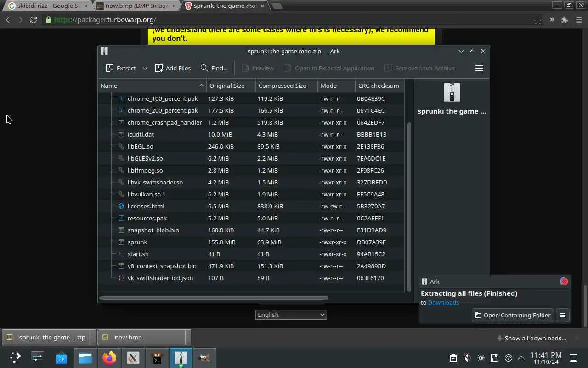Viewport: 588px width, 368px height.
Task: Select icudtl.dat file
Action: click(251, 134)
